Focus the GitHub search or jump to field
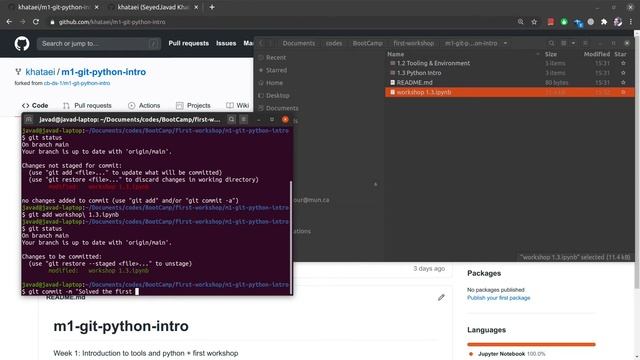This screenshot has width=640, height=360. click(x=98, y=44)
